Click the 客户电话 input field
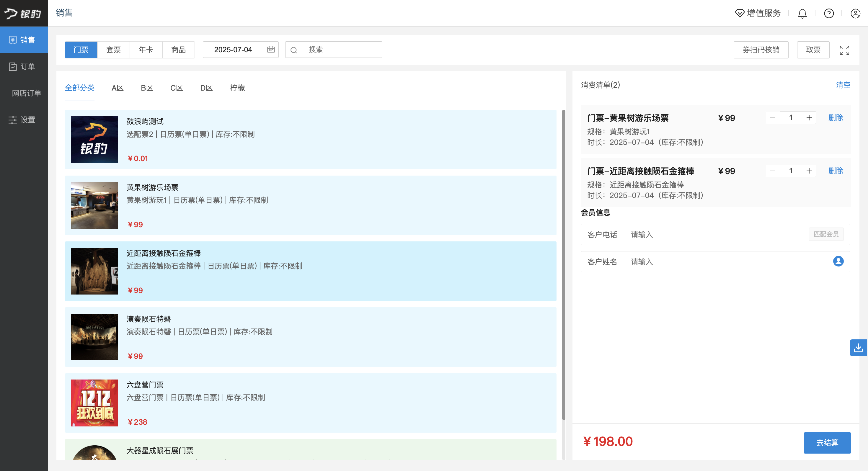The image size is (868, 471). 715,235
